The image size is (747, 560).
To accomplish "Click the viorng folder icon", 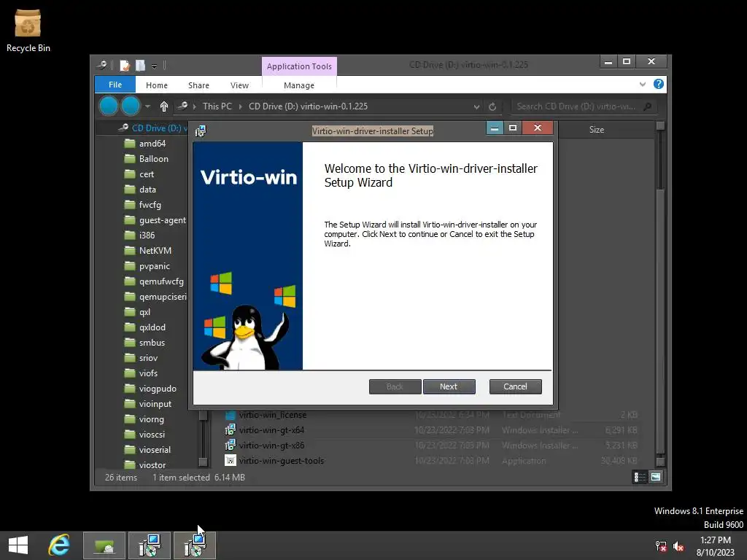I will pos(130,419).
